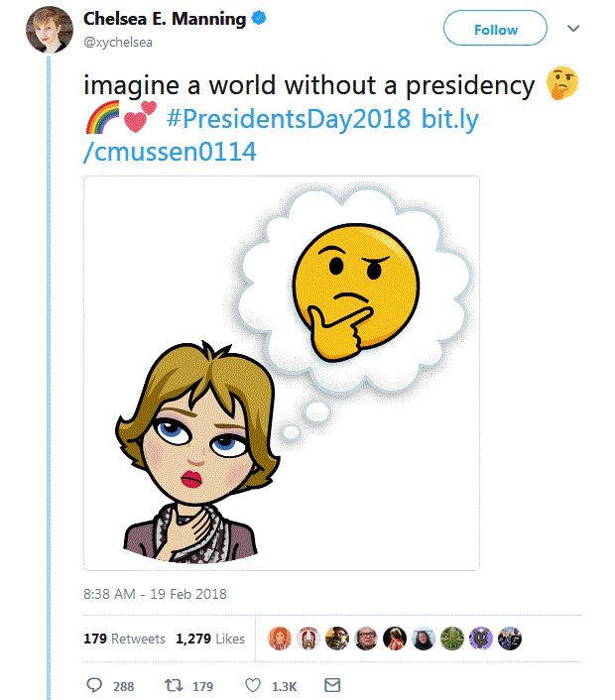Click the bald man with glasses avatar
Image resolution: width=615 pixels, height=700 pixels.
pos(366,639)
